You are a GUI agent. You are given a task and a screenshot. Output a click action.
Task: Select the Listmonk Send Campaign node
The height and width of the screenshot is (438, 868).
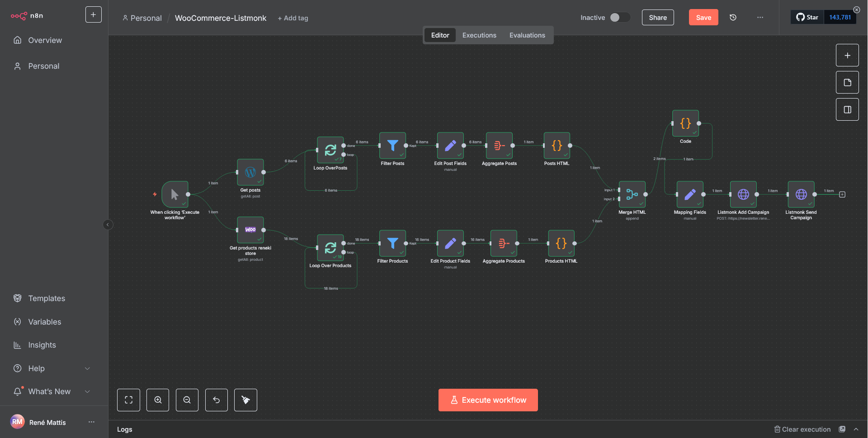(x=801, y=195)
